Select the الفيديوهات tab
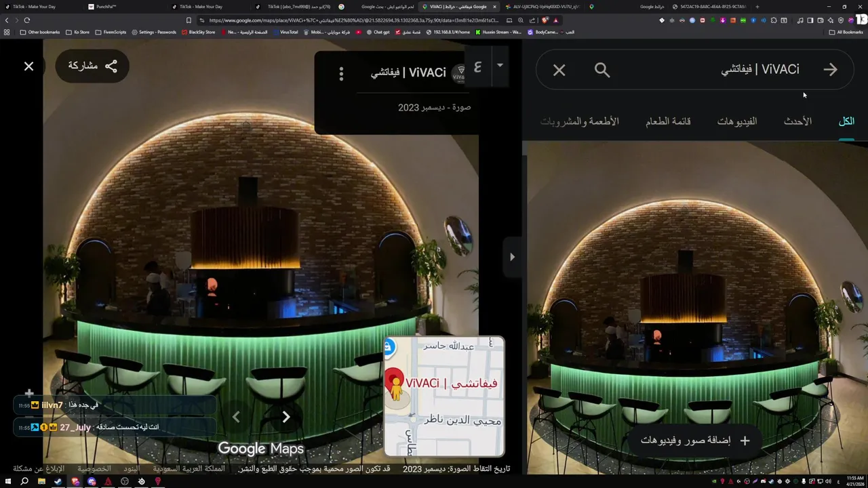This screenshot has width=868, height=488. tap(737, 121)
